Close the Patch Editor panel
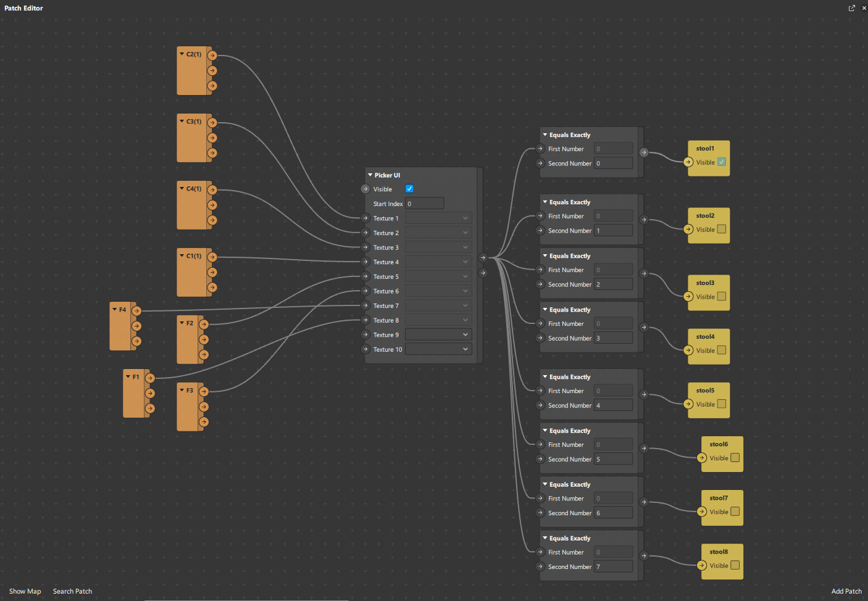This screenshot has width=868, height=601. 864,8
